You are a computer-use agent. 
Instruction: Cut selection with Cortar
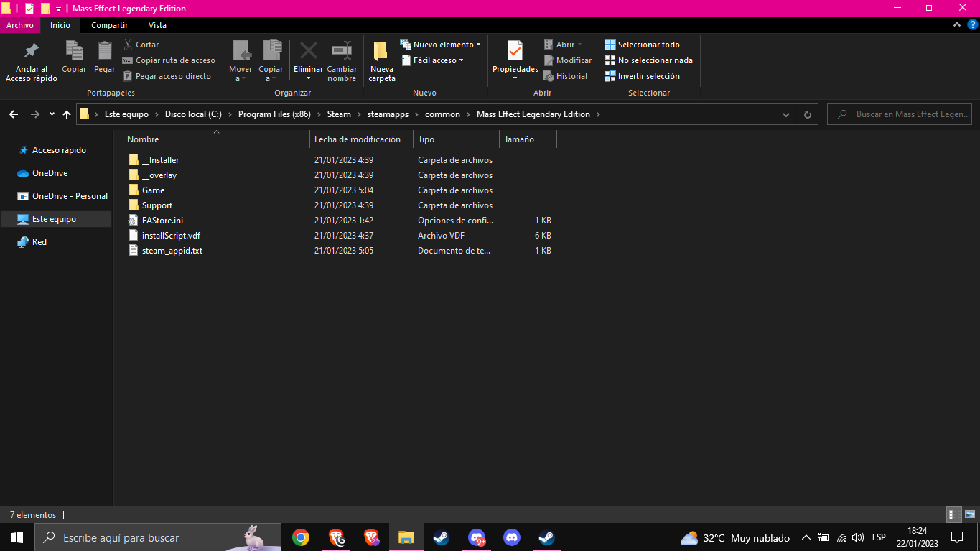coord(141,45)
